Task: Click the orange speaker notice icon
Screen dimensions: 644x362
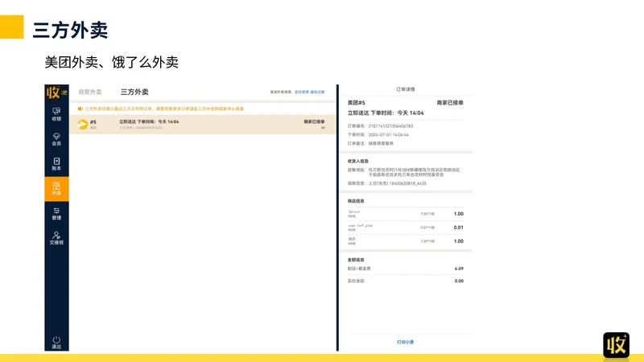Action: point(80,109)
